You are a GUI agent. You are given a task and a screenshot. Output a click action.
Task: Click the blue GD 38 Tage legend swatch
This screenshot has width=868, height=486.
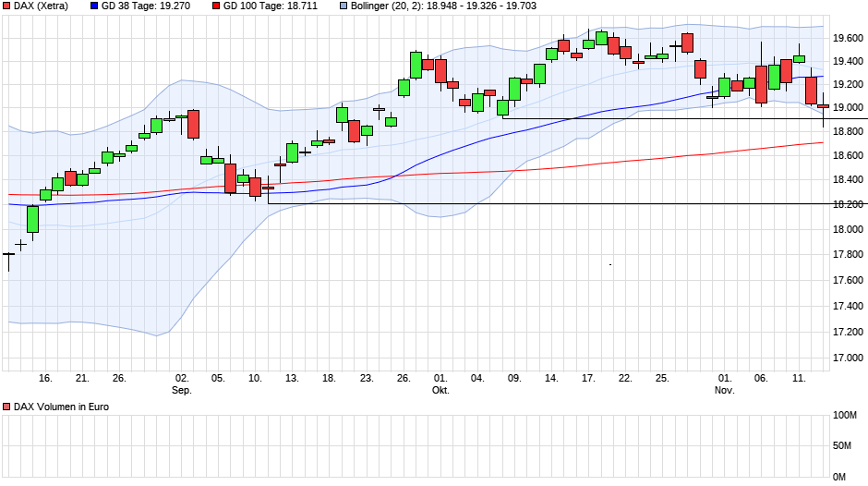[94, 6]
